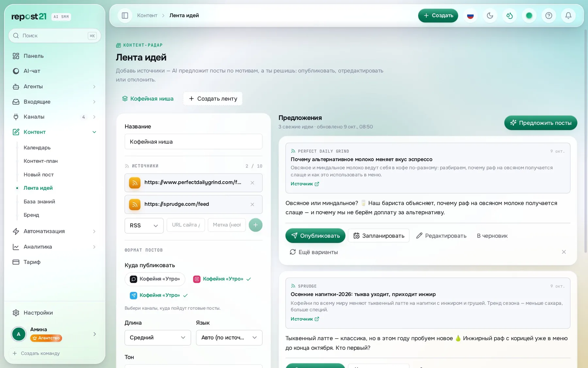Toggle Kofeinya «Утро» Instagram channel
Screen dimensions: 588x368
222,279
